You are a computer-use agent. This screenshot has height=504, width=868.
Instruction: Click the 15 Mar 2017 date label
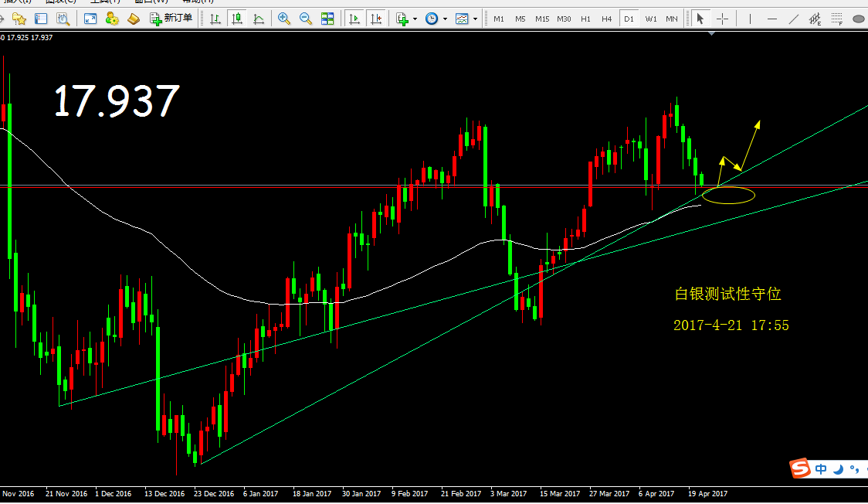pyautogui.click(x=560, y=493)
